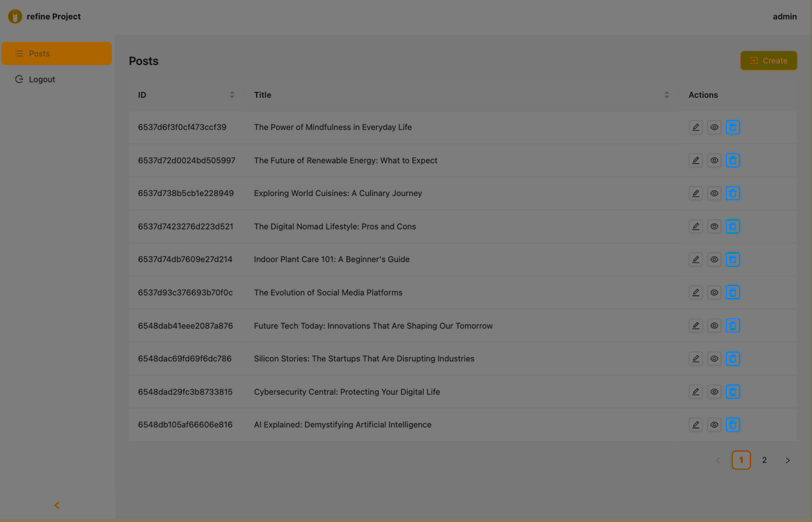Click the refine Project logo

point(44,16)
